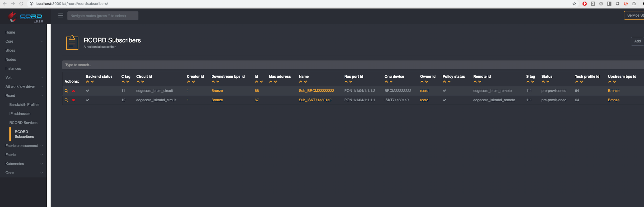This screenshot has height=207, width=644.
Task: Go to Home in sidebar
Action: [x=10, y=32]
